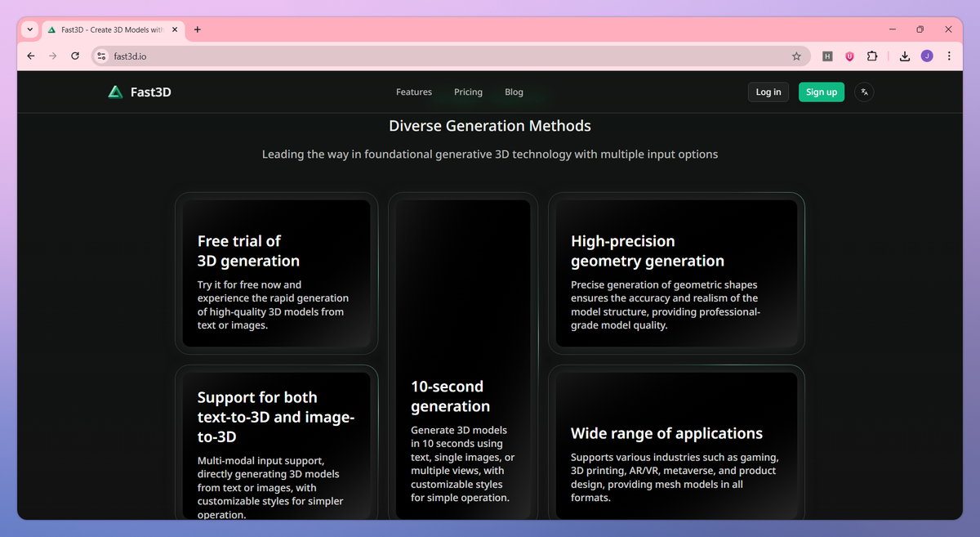Image resolution: width=980 pixels, height=537 pixels.
Task: Click the 'Multi-modal input support' paragraph
Action: click(270, 488)
